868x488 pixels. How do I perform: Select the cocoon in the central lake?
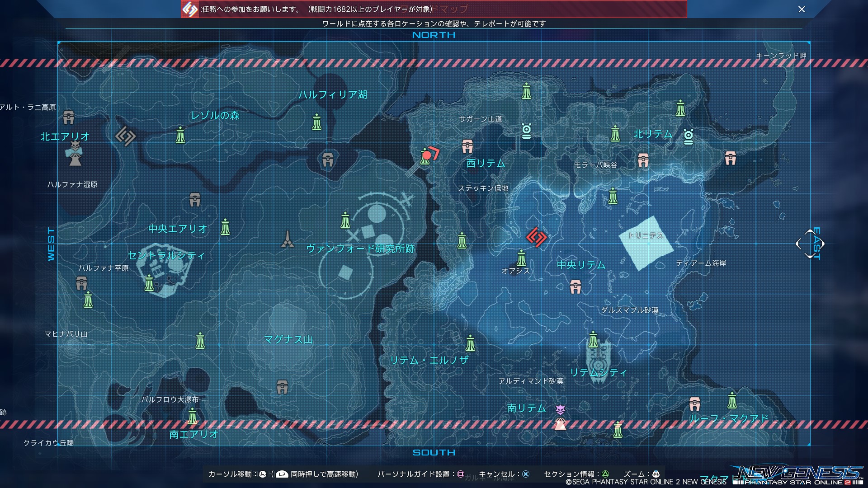click(328, 160)
